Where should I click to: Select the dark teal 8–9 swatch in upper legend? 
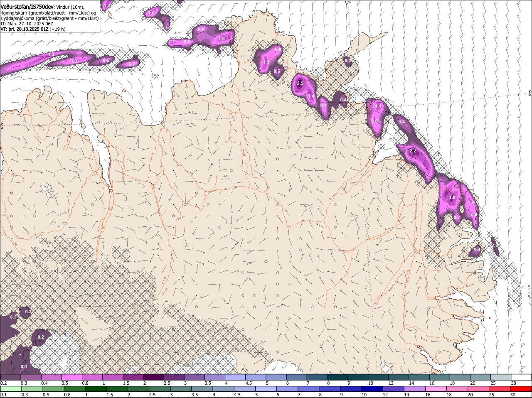(x=338, y=377)
